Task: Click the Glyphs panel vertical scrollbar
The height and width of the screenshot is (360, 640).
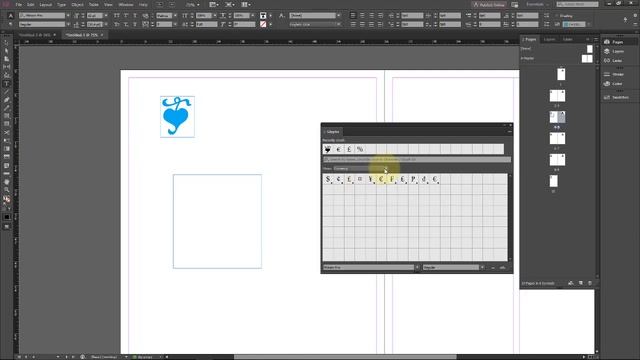Action: (x=510, y=217)
